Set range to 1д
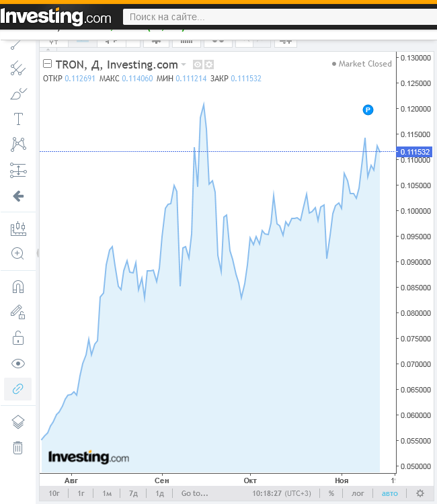 [160, 493]
